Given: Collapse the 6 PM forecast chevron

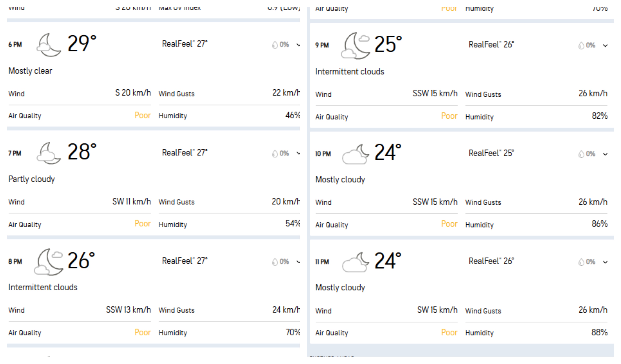Looking at the screenshot, I should tap(298, 45).
